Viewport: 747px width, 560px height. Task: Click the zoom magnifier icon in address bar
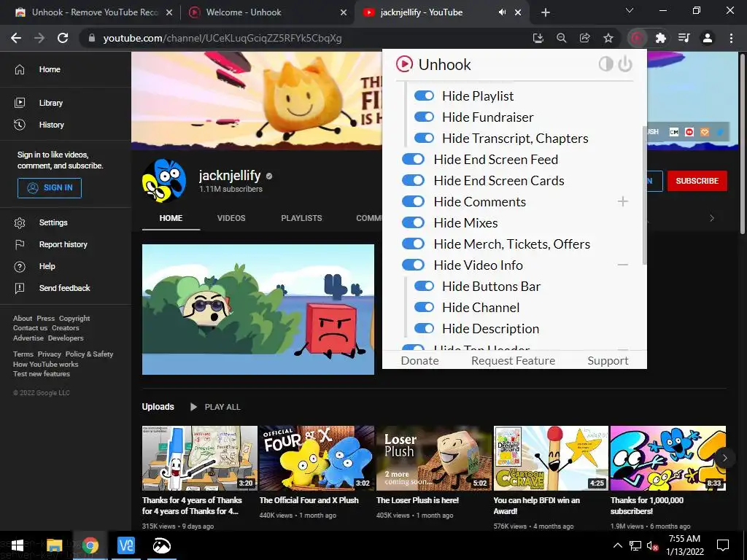point(562,38)
